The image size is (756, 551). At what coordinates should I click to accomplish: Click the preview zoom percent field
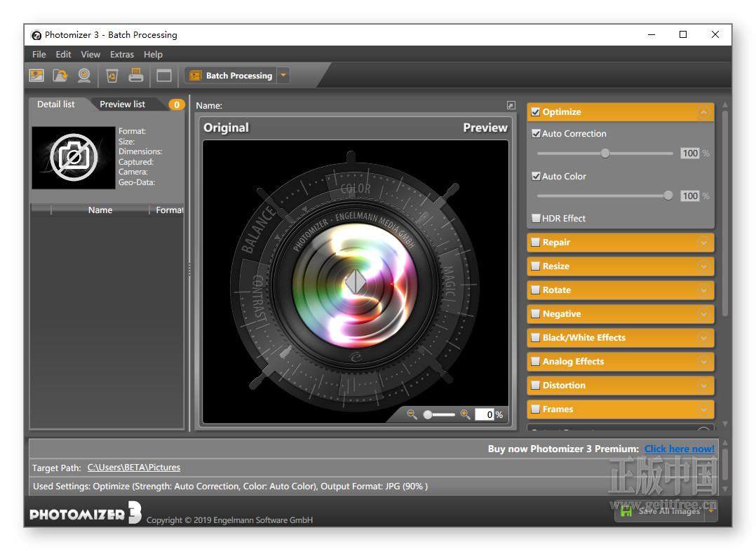pos(485,414)
